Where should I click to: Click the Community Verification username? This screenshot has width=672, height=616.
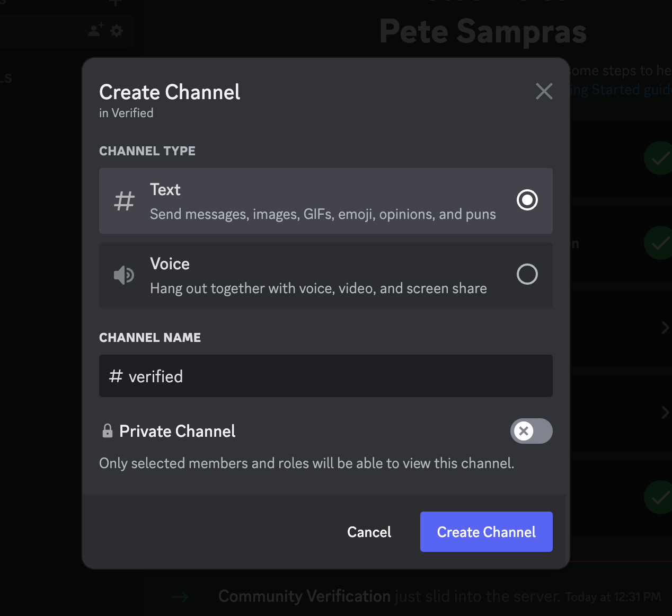304,596
